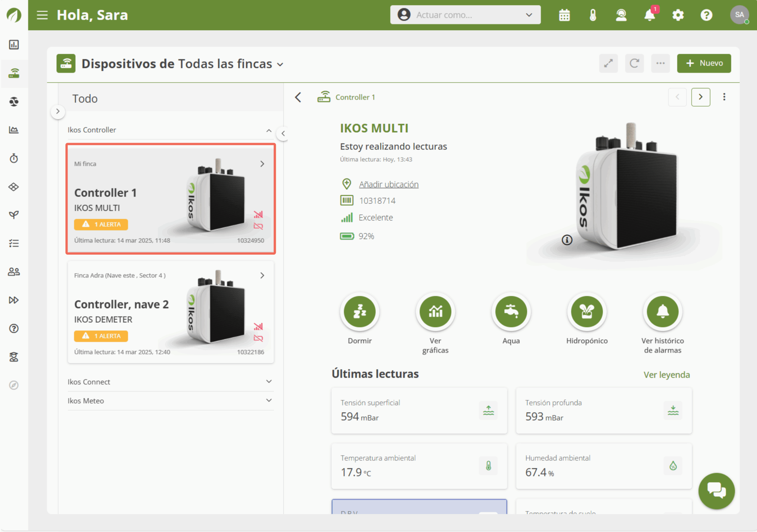Viewport: 757px width, 532px height.
Task: Collapse the Ikos Controller section
Action: click(269, 131)
